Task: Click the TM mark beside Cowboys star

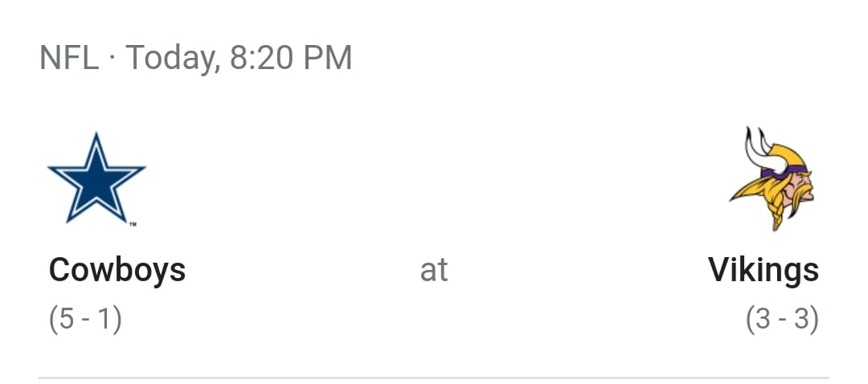Action: pyautogui.click(x=133, y=224)
